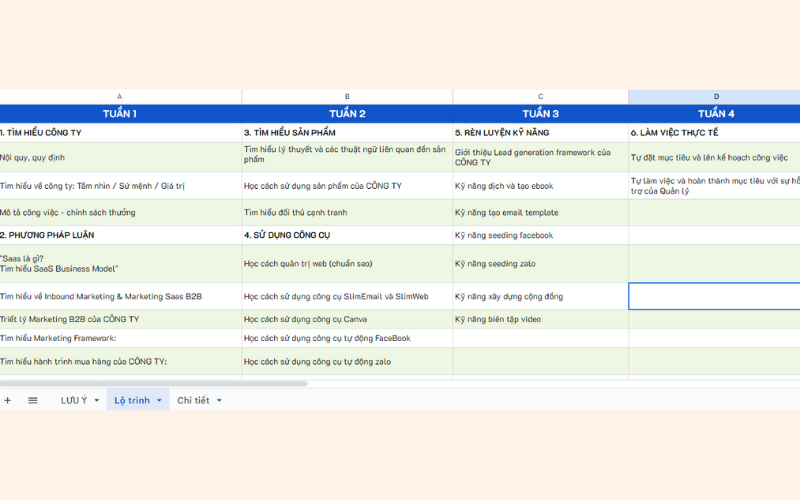
Task: Select the 'Kỹ năng seeding facebook' cell
Action: click(x=540, y=235)
